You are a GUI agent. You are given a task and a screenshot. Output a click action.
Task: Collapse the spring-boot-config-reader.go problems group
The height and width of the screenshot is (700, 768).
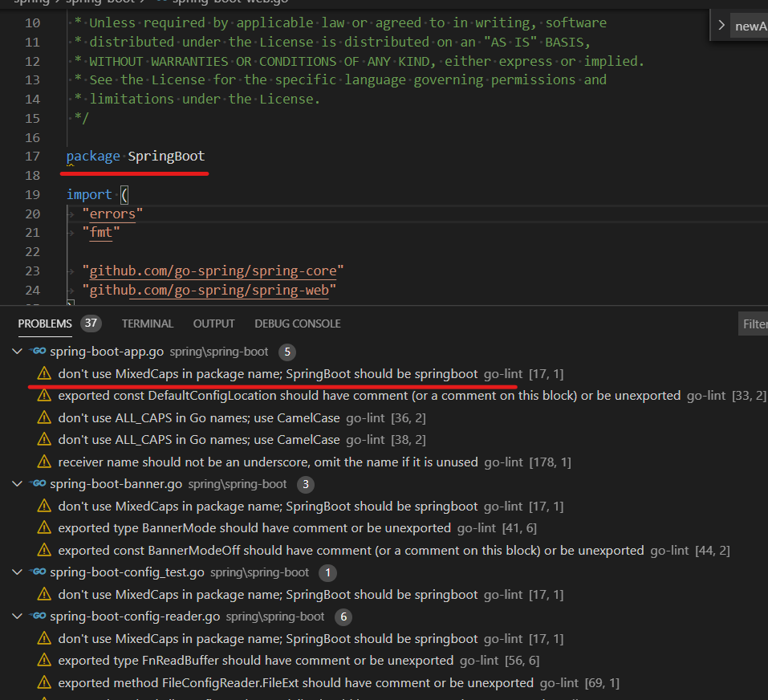[x=17, y=616]
